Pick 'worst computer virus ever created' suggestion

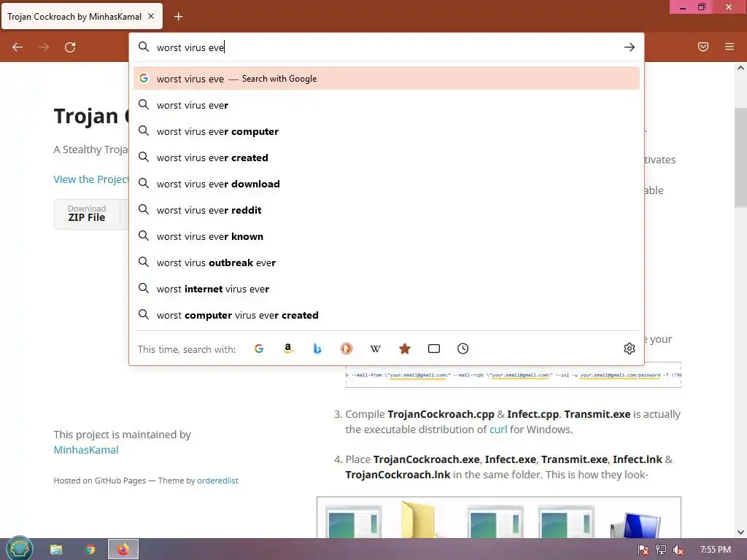(x=387, y=315)
